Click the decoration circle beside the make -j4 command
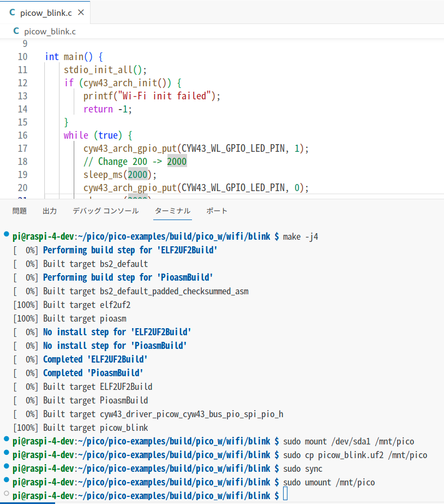Viewport: 444px width, 504px height. click(x=5, y=235)
